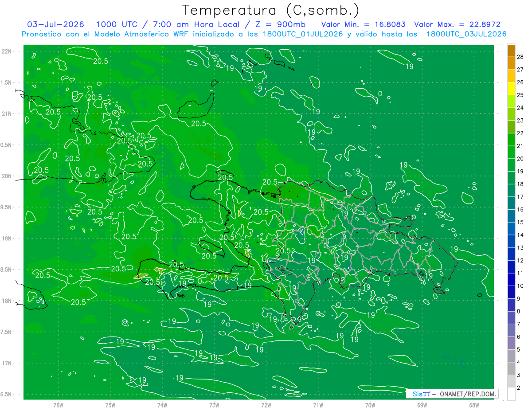Click the '72W' longitude axis label
This screenshot has width=532, height=411.
click(x=266, y=405)
